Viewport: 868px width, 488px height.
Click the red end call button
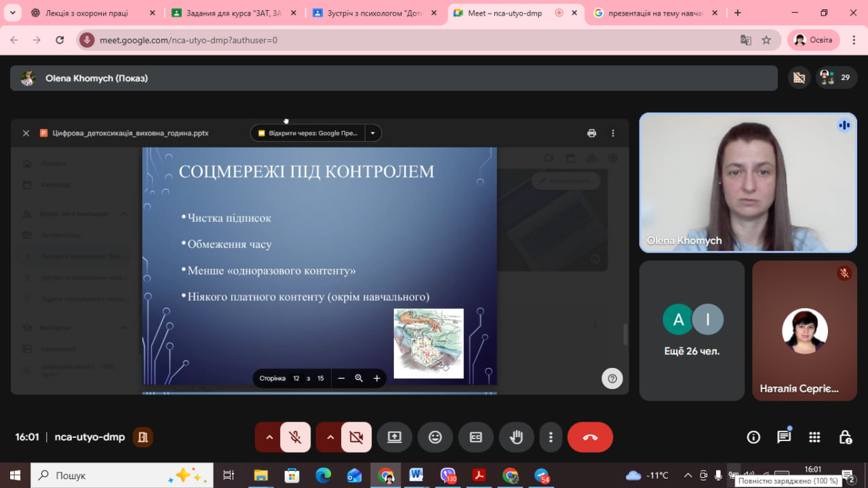point(590,437)
